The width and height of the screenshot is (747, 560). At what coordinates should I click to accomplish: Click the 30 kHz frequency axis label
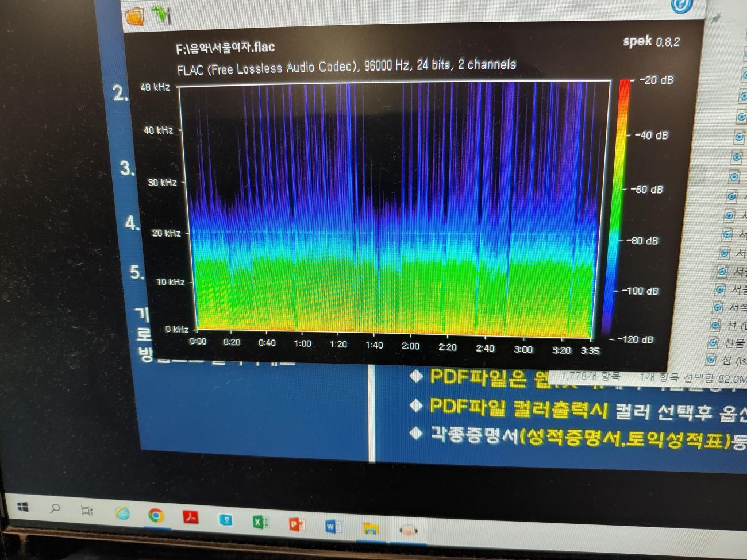pos(162,183)
